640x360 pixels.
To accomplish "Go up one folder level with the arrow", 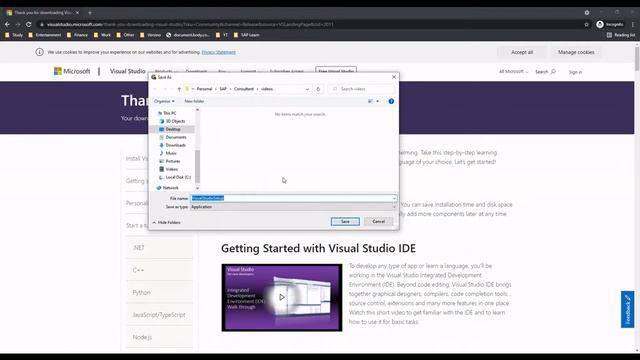I will (179, 89).
